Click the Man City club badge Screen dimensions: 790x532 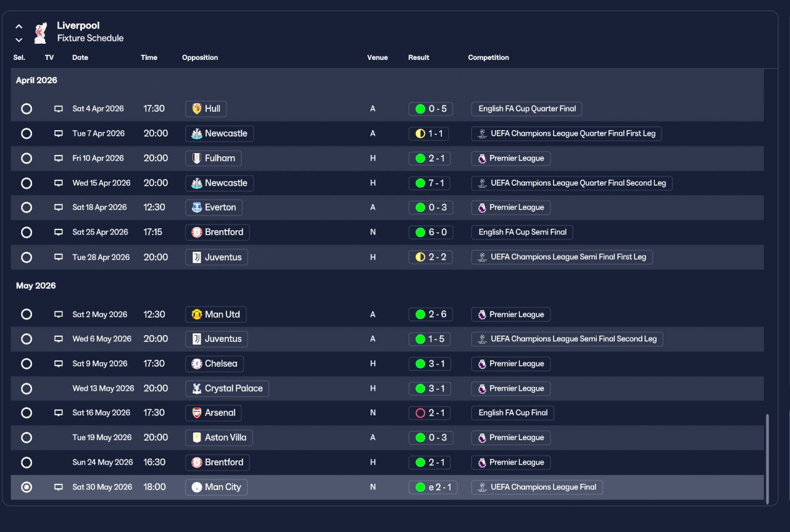197,487
